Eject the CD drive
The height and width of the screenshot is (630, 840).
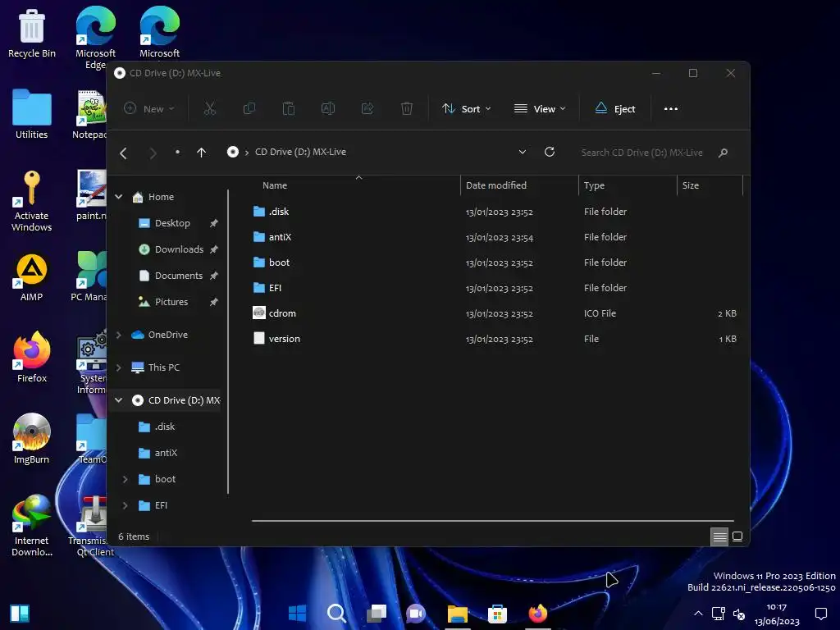point(615,109)
